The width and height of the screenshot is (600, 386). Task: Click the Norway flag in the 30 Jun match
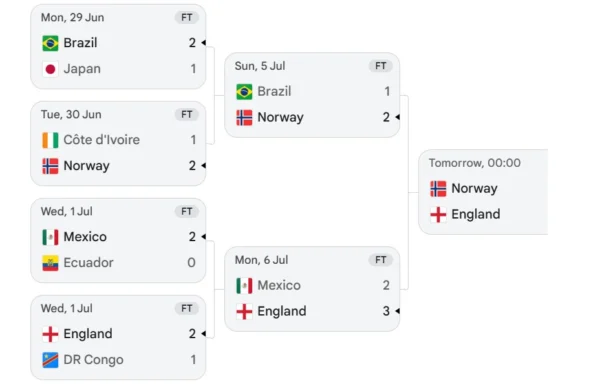coord(50,166)
